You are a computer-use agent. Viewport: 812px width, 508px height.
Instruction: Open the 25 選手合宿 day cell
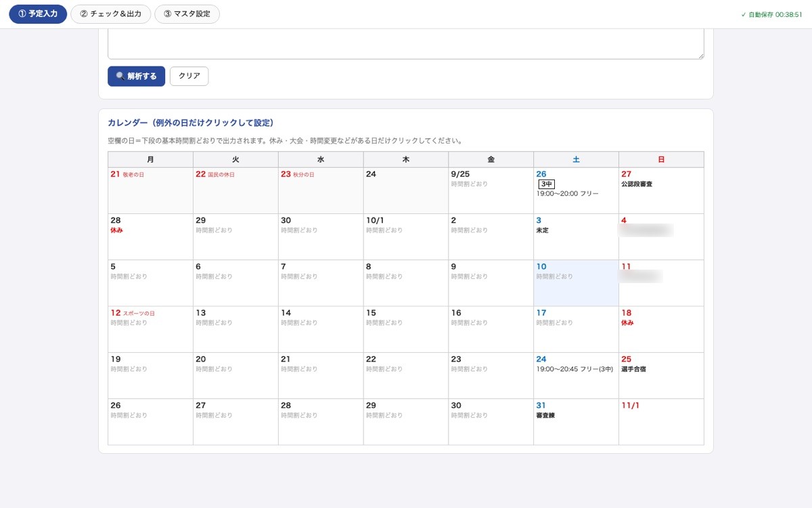pyautogui.click(x=661, y=375)
